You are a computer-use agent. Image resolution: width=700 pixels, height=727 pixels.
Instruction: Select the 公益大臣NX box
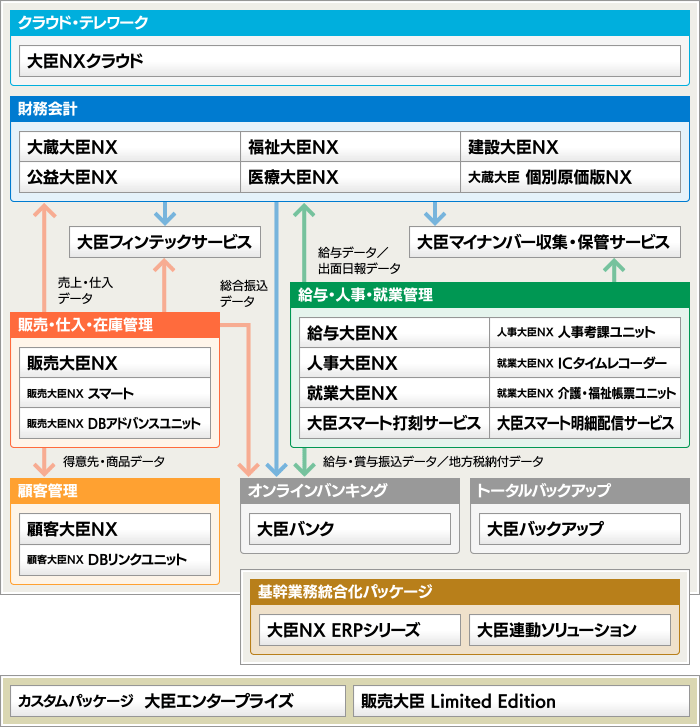pos(130,177)
